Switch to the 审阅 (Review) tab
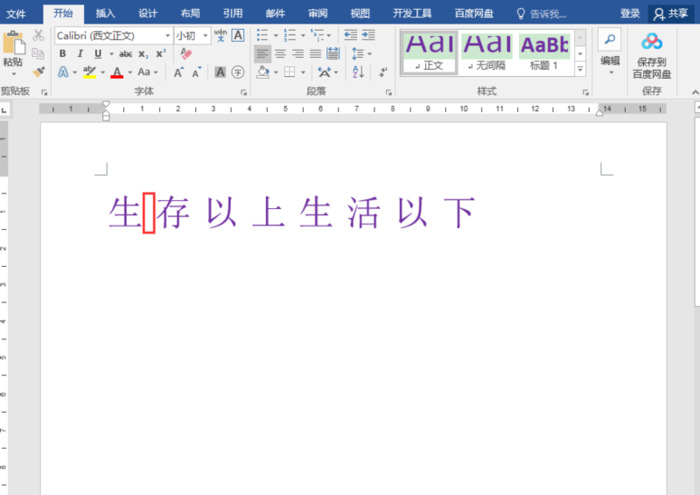This screenshot has width=700, height=495. (x=318, y=13)
